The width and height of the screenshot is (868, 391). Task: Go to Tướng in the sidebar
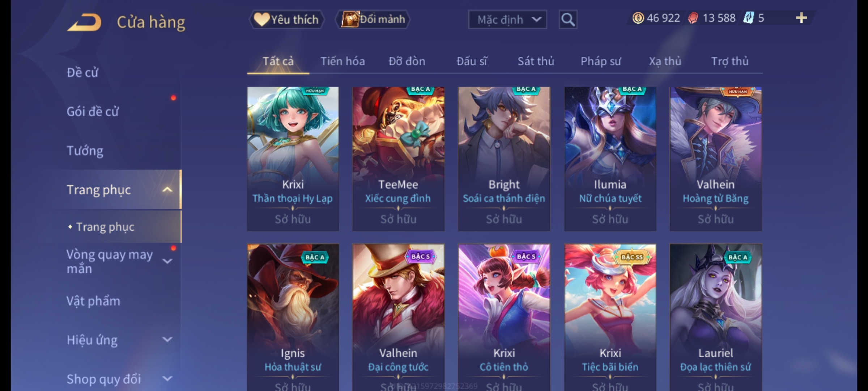click(85, 151)
